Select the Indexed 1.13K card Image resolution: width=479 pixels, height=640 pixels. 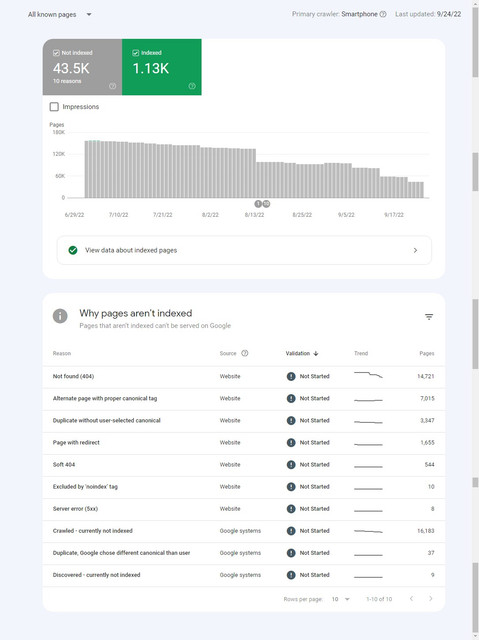coord(162,67)
